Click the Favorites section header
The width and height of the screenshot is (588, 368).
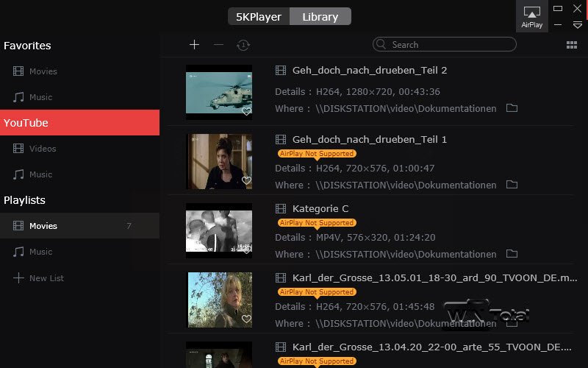coord(27,46)
